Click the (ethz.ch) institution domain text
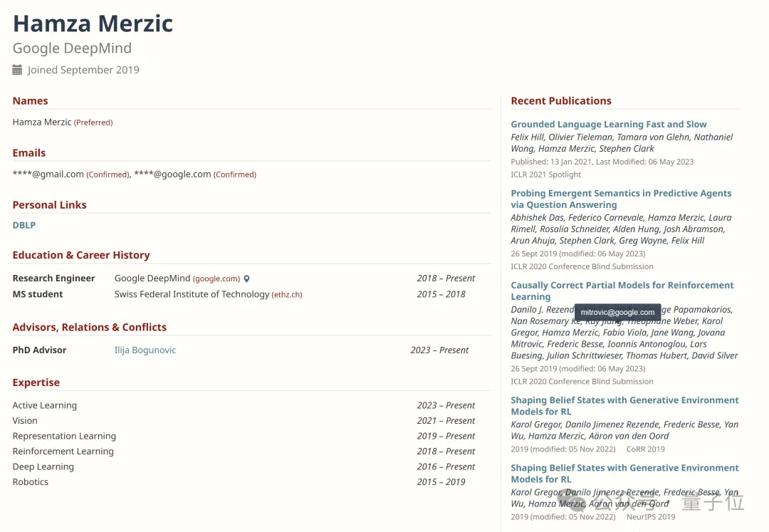Screen dimensions: 769x532 click(x=287, y=294)
